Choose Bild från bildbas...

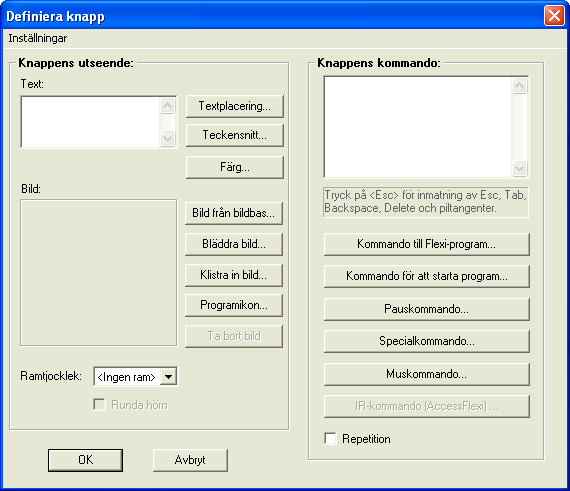coord(234,213)
